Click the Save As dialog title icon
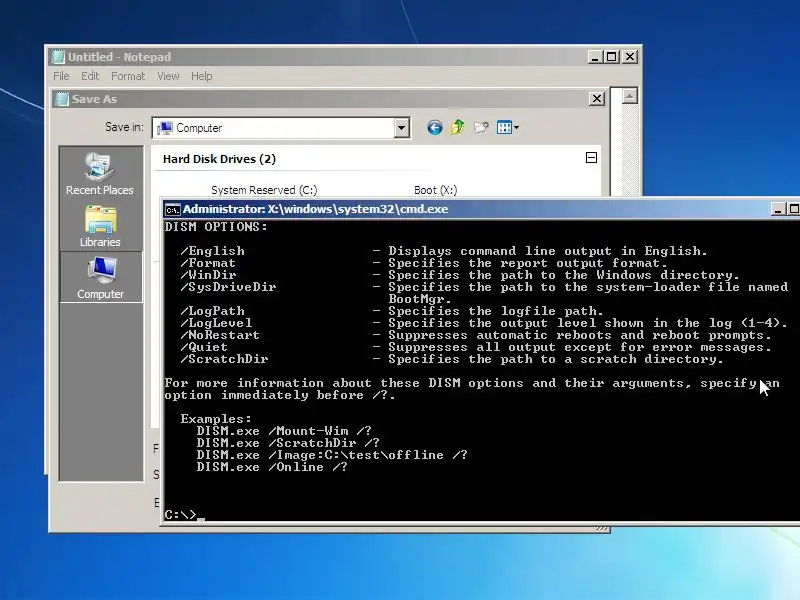The width and height of the screenshot is (800, 600). pos(62,99)
